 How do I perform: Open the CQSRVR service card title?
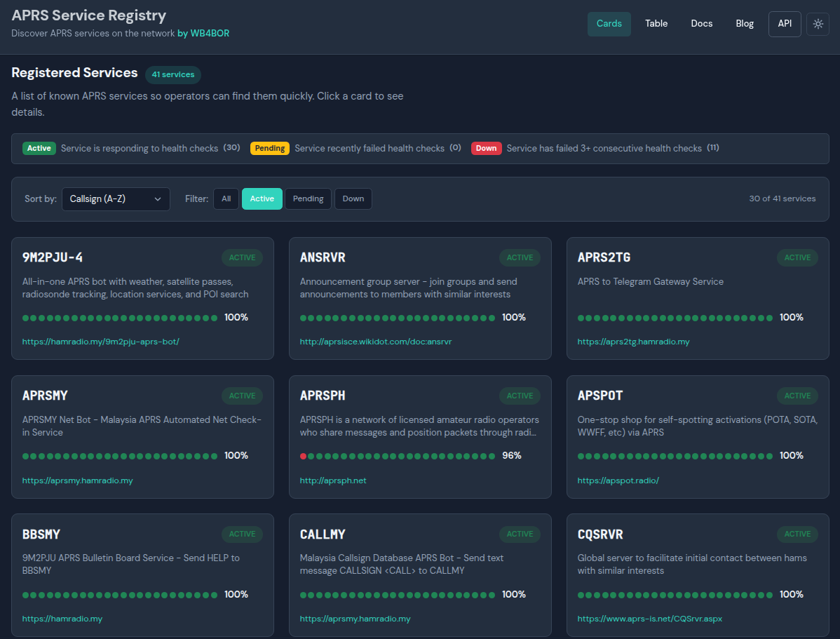coord(600,534)
